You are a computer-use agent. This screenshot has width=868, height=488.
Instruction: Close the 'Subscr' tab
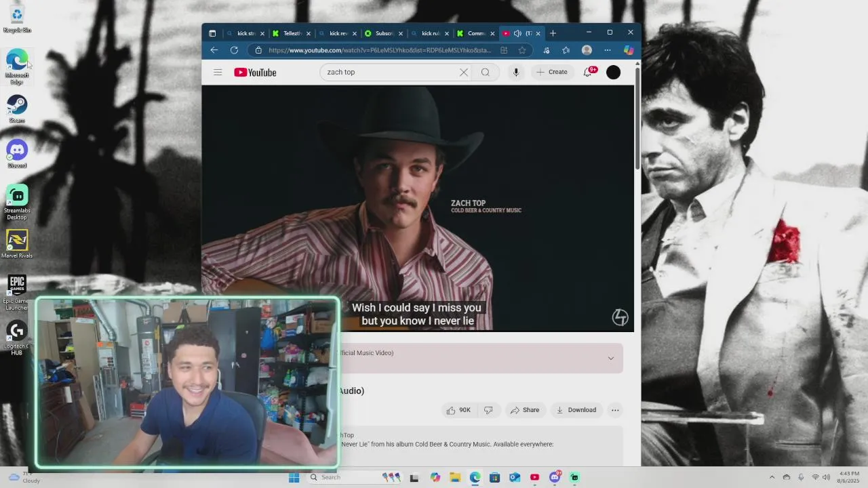pyautogui.click(x=401, y=33)
